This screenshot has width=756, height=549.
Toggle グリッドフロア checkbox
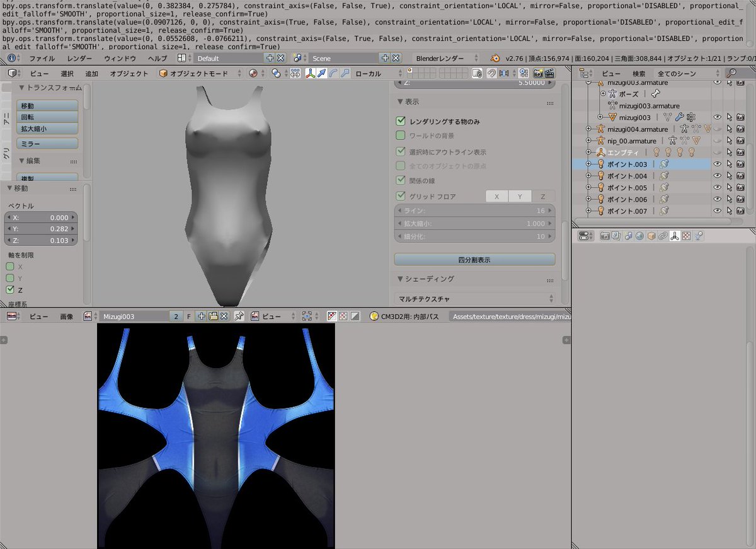pos(400,196)
